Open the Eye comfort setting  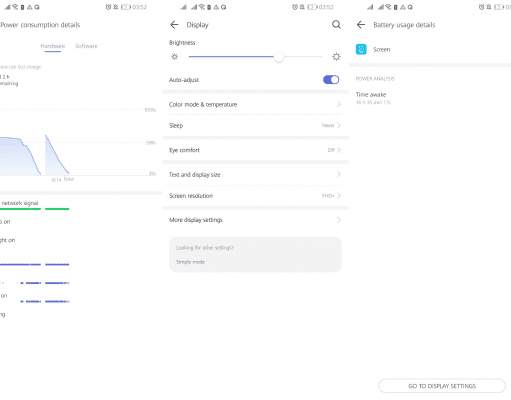(x=255, y=150)
